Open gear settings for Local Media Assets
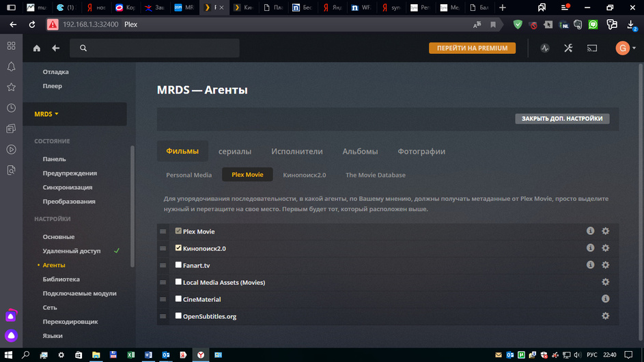 605,282
